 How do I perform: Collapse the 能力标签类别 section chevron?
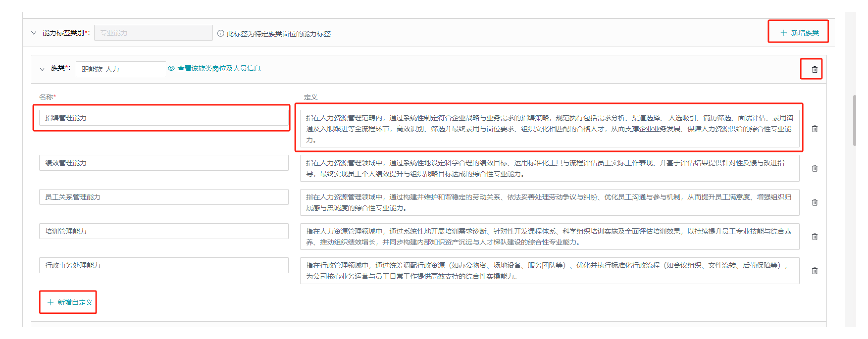(x=34, y=33)
